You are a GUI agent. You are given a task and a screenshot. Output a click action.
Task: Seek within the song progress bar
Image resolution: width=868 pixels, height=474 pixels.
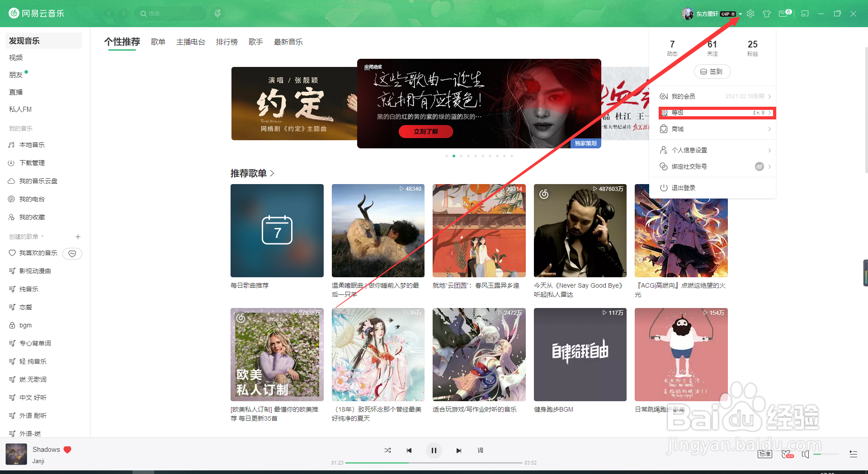434,463
